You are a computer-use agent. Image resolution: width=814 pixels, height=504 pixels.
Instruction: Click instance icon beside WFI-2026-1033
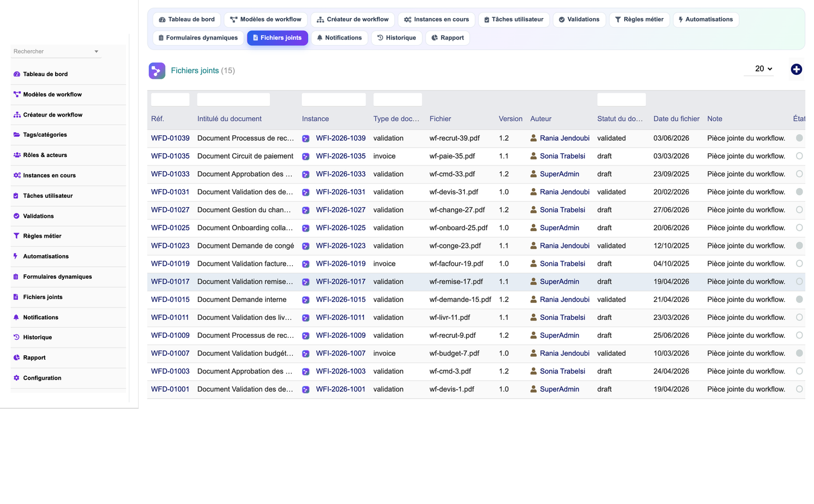point(306,175)
